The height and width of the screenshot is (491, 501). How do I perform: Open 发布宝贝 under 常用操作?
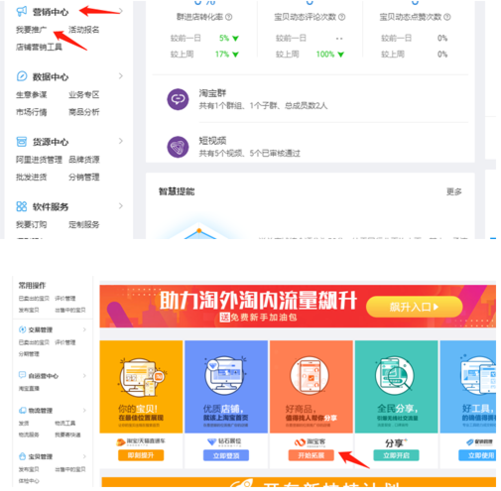29,310
